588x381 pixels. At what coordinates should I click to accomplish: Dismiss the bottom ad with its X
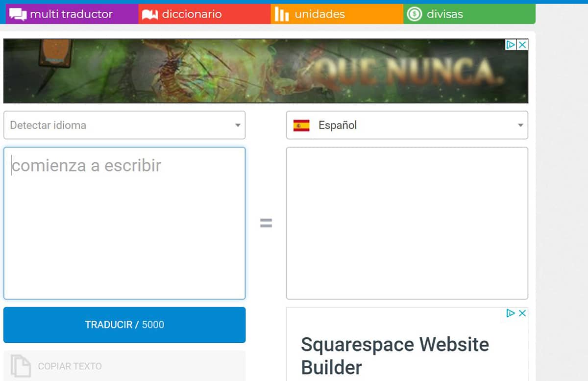(523, 313)
